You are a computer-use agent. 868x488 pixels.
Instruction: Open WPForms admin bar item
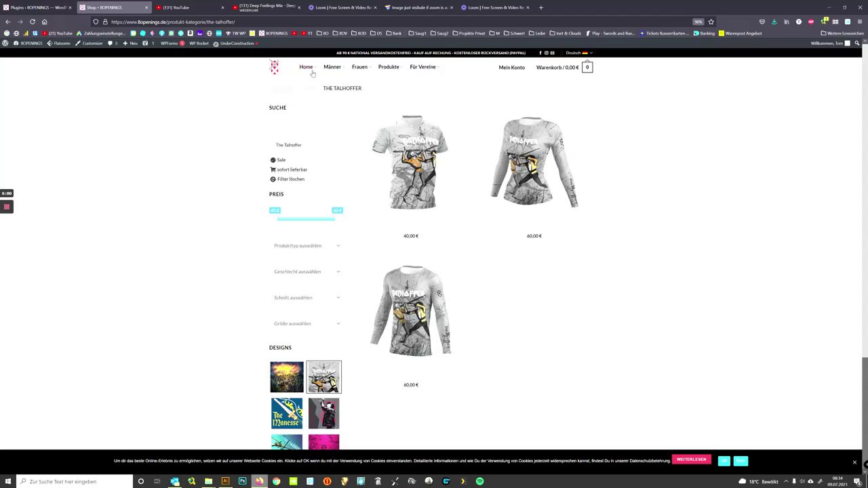point(172,43)
